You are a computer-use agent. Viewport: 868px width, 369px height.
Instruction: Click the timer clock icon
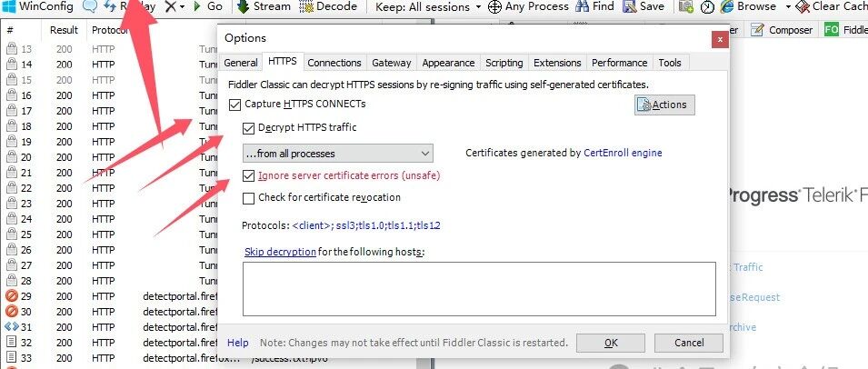(707, 7)
